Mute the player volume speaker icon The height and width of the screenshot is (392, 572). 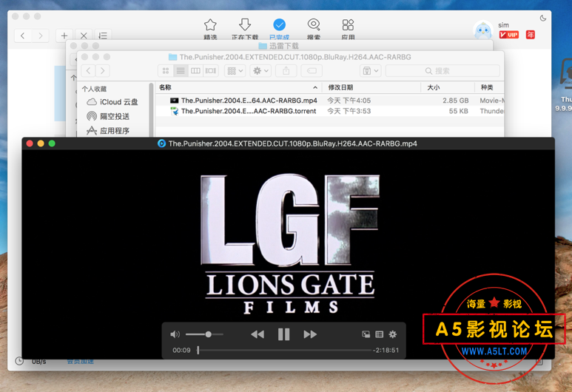pos(175,334)
